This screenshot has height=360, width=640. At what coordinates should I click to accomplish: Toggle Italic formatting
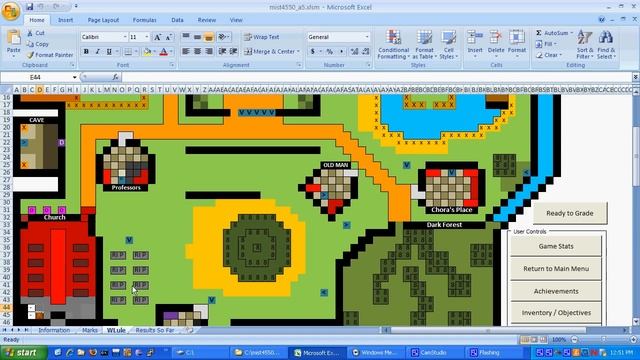click(97, 52)
